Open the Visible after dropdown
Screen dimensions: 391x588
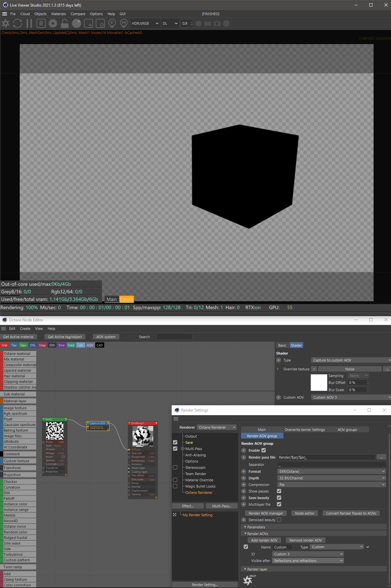308,560
